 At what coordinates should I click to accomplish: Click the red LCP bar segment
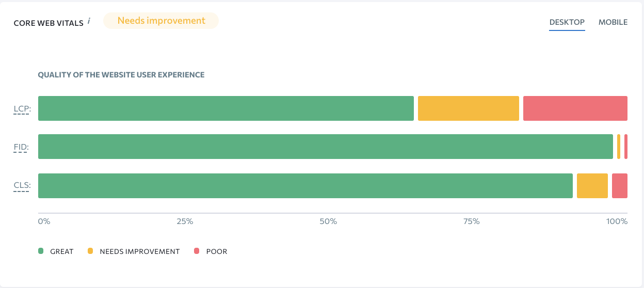pyautogui.click(x=575, y=108)
